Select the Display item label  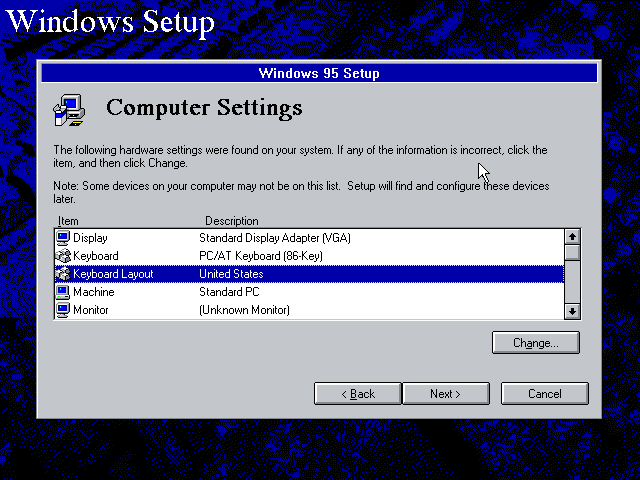[90, 238]
